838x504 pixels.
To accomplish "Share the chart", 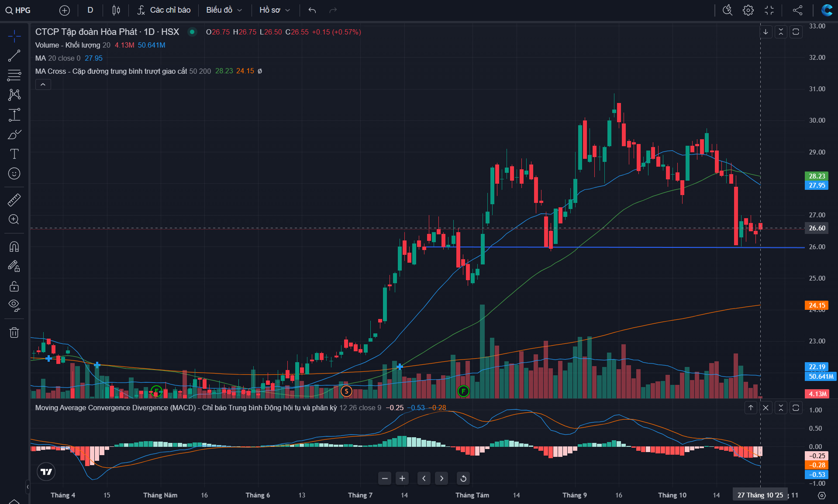I will (797, 10).
